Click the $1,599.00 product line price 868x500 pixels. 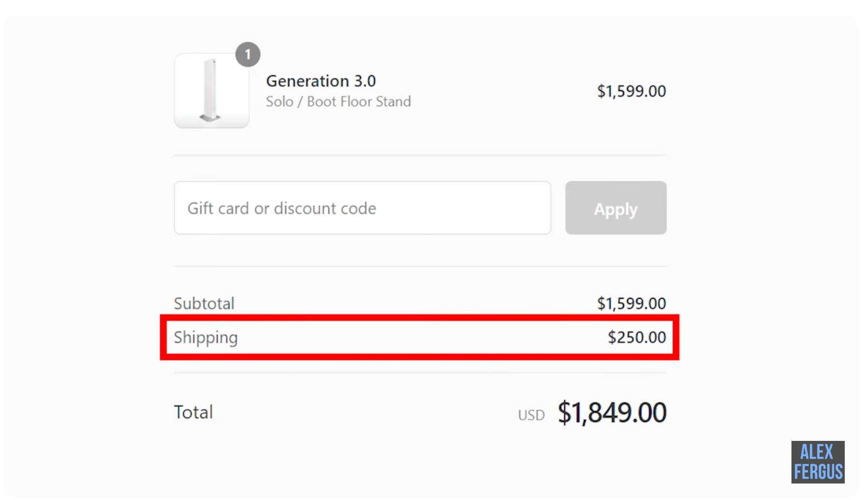[631, 91]
